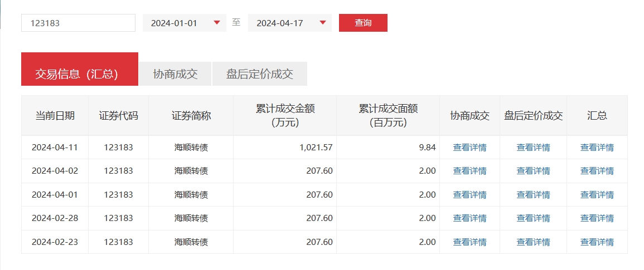This screenshot has width=644, height=270.
Task: Switch to the 协商成交 tab
Action: pyautogui.click(x=175, y=74)
